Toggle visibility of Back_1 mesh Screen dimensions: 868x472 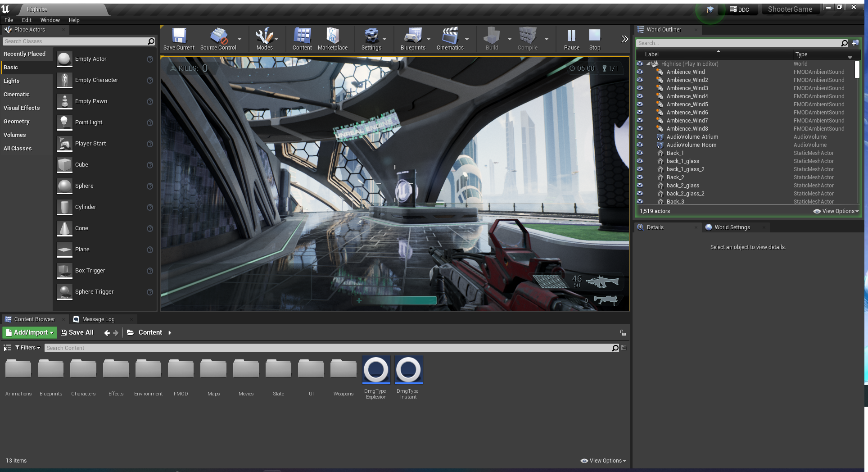(x=640, y=153)
